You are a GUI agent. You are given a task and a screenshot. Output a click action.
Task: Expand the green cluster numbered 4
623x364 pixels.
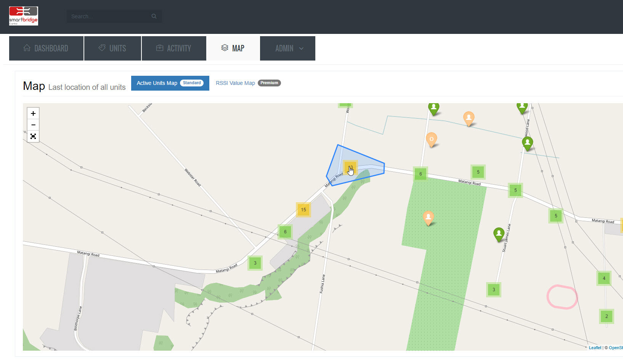(x=604, y=278)
